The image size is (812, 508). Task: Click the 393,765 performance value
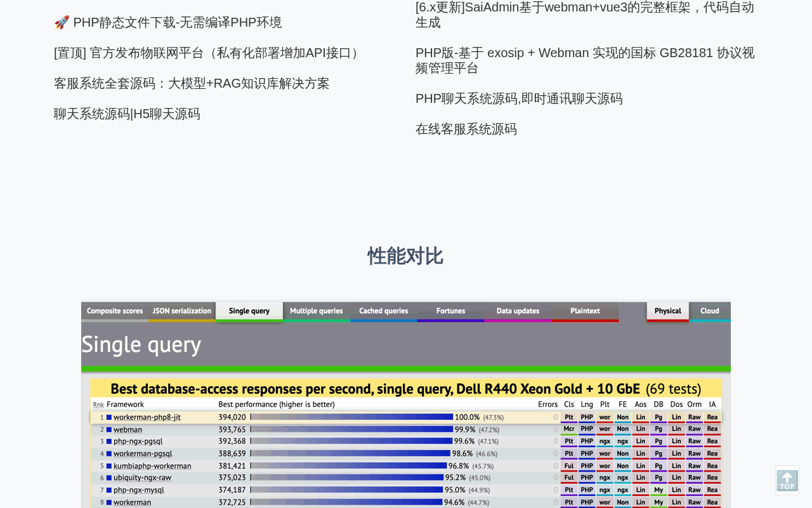[x=232, y=429]
